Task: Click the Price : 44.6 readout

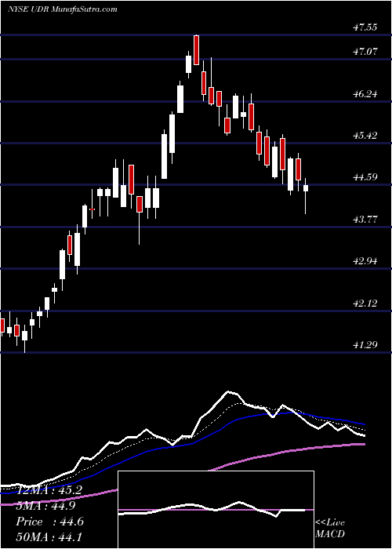Action: point(49,522)
